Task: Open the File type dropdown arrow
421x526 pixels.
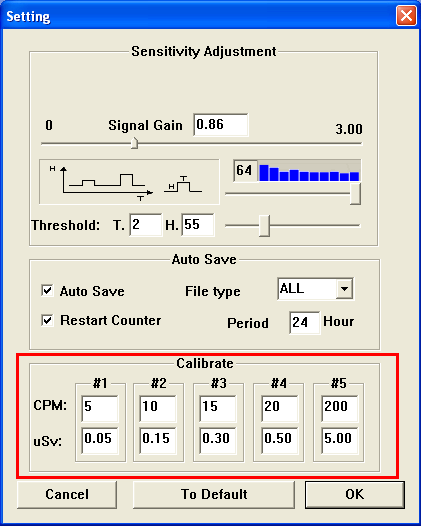Action: tap(344, 288)
